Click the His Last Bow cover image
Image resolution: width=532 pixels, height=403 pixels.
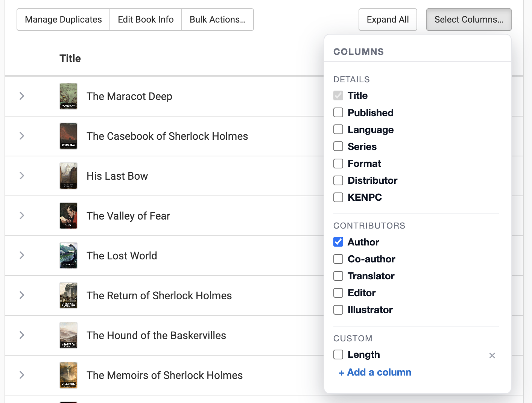click(x=68, y=176)
